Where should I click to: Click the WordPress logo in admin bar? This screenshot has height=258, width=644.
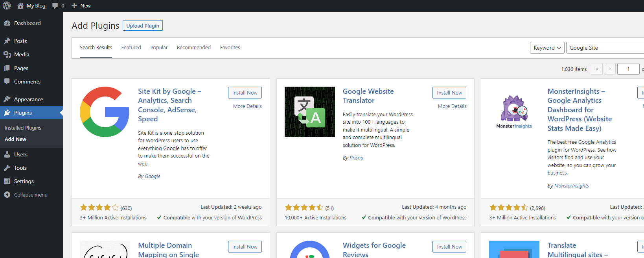tap(7, 6)
